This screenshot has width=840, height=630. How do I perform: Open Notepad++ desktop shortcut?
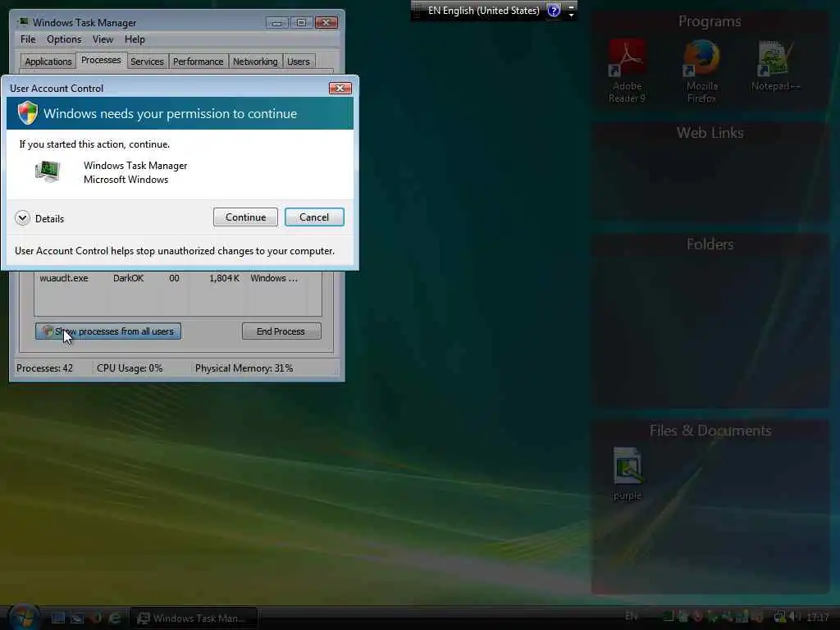click(775, 66)
